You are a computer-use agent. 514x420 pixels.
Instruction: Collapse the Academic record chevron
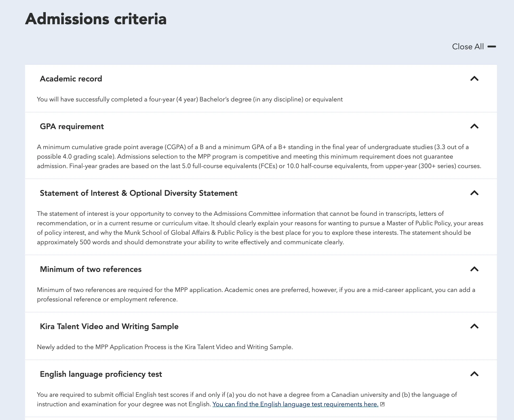(474, 79)
